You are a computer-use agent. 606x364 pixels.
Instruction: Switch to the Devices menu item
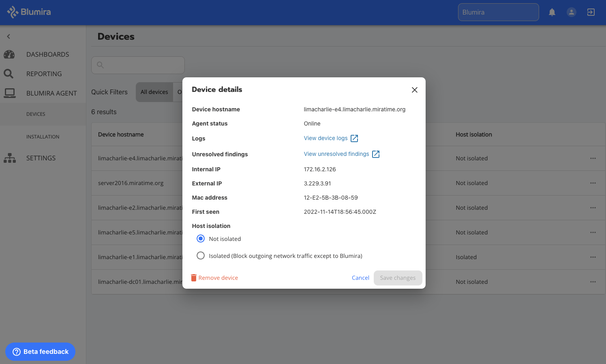click(x=36, y=114)
